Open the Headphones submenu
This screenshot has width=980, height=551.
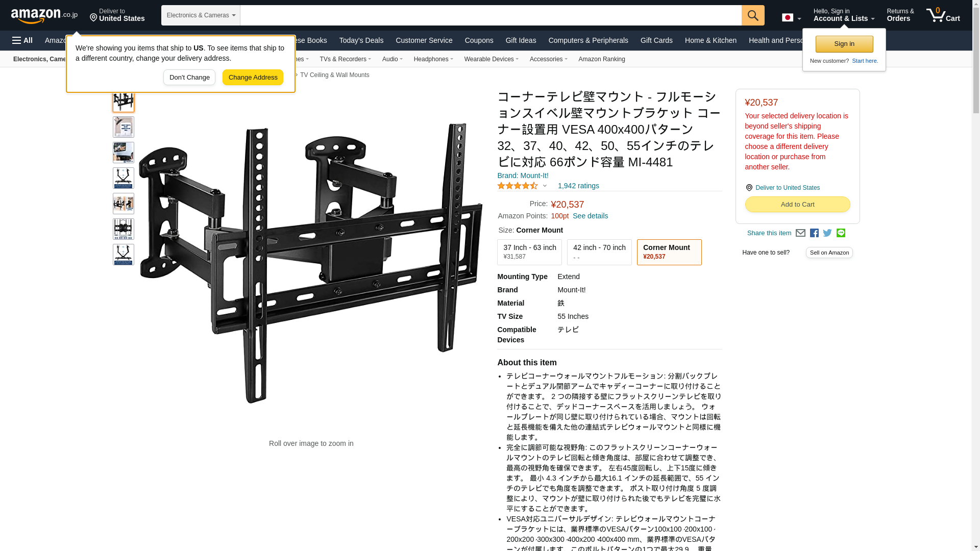point(433,59)
